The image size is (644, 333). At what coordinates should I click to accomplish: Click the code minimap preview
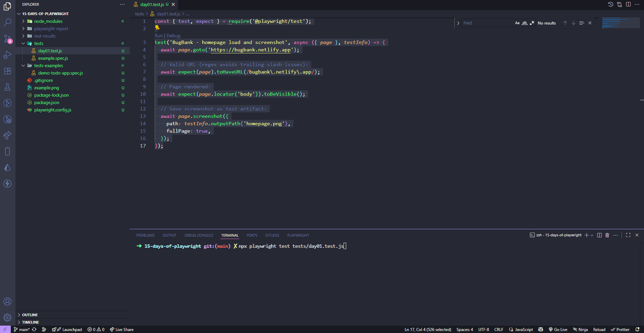pyautogui.click(x=620, y=23)
